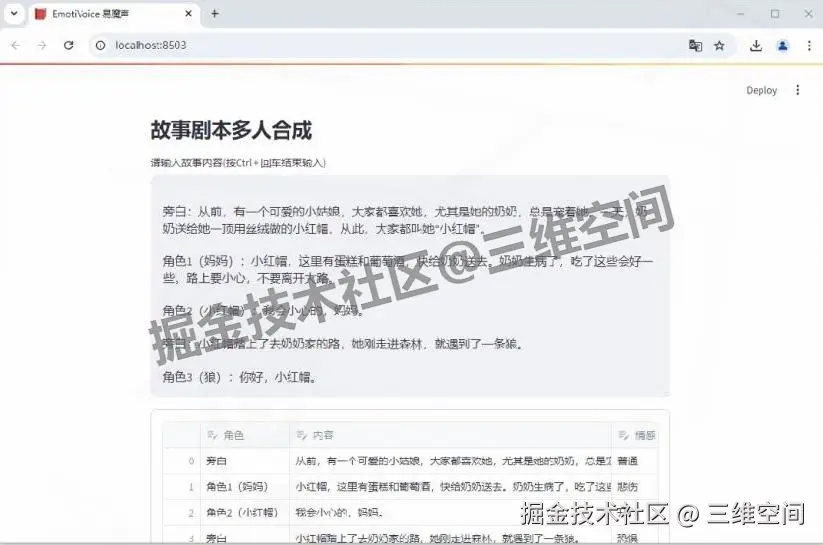
Task: Click content cell 我会小心的，妈妈。
Action: 450,512
